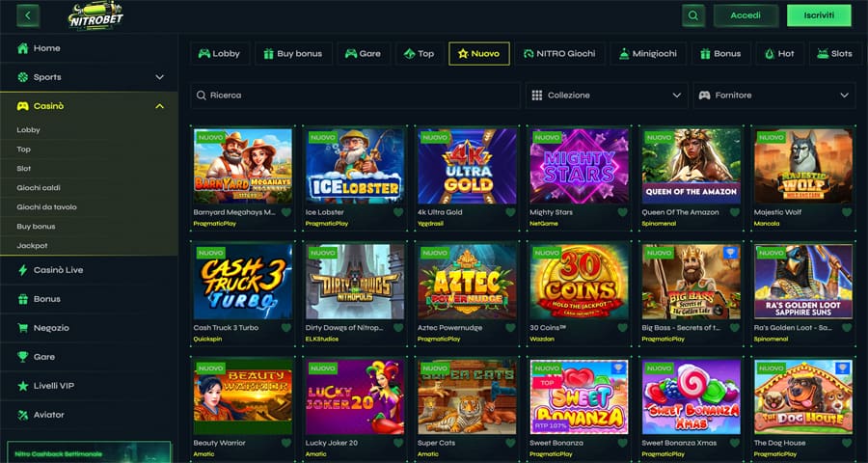Collapse the Casinò section chevron
Screen dimensions: 868x463
[159, 106]
